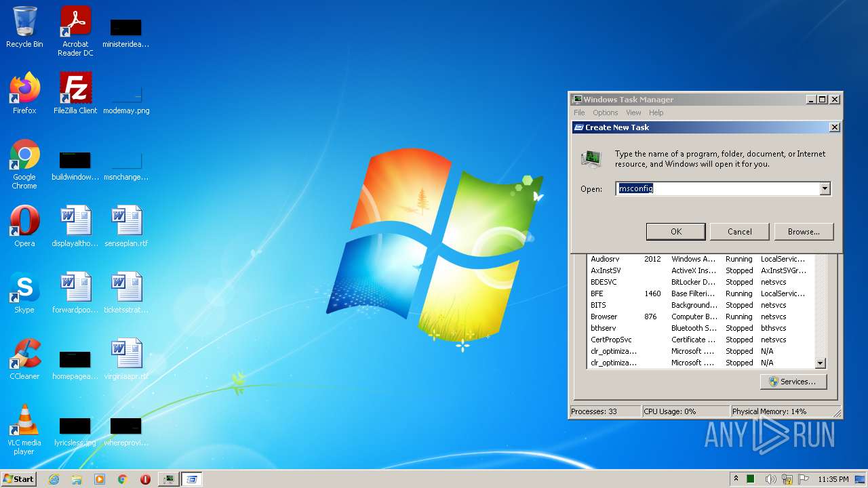Select the BFE service row
Viewport: 868px width, 488px height.
[x=701, y=293]
